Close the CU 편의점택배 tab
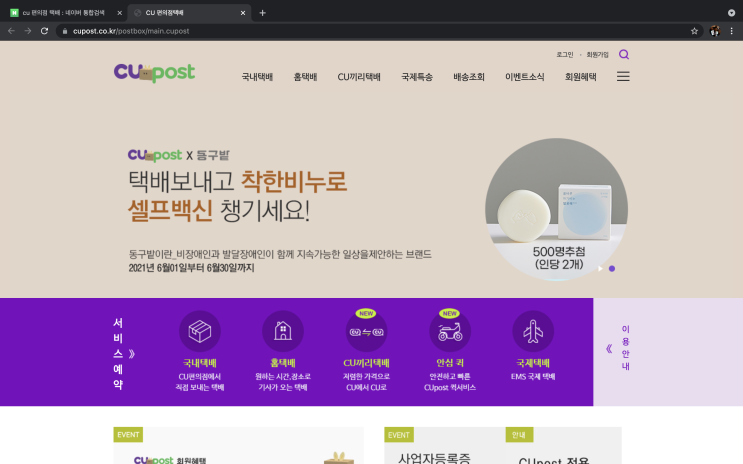Screen dimensions: 743x464 [x=243, y=13]
